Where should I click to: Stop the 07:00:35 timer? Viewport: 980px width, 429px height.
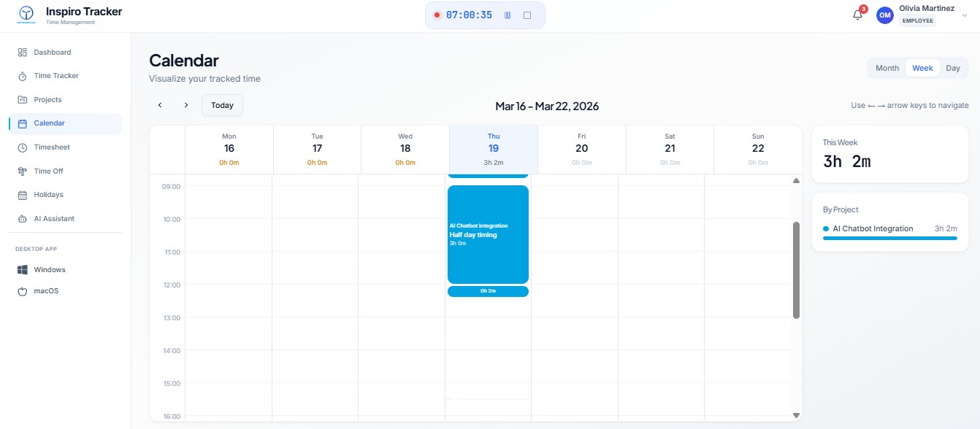pyautogui.click(x=527, y=15)
